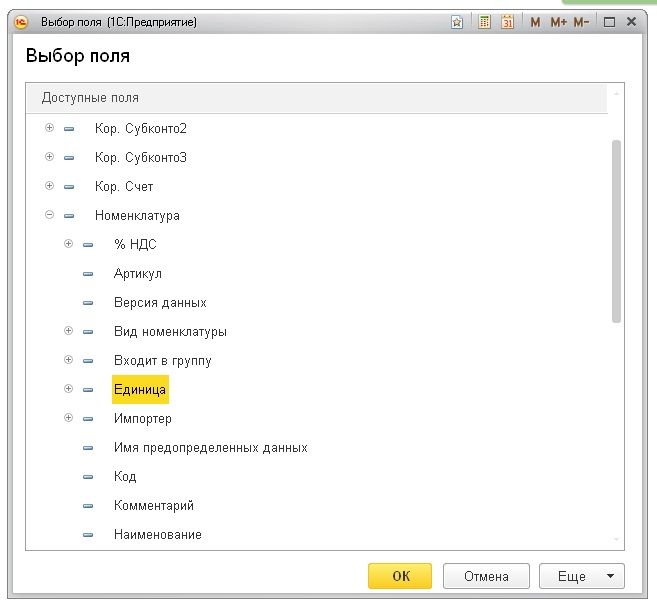Select the Кор. Счет field
Screen dimensions: 657x610
point(124,186)
